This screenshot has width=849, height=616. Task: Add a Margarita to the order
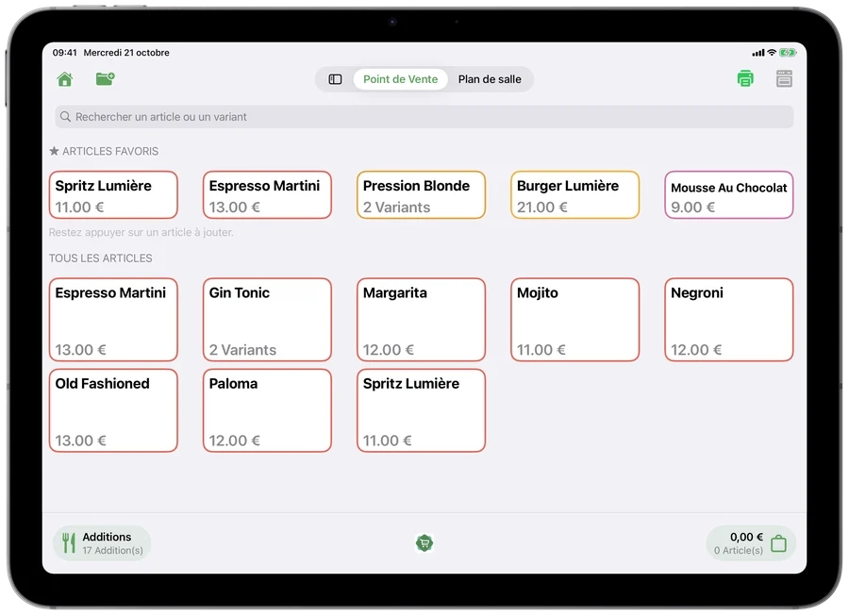[421, 320]
